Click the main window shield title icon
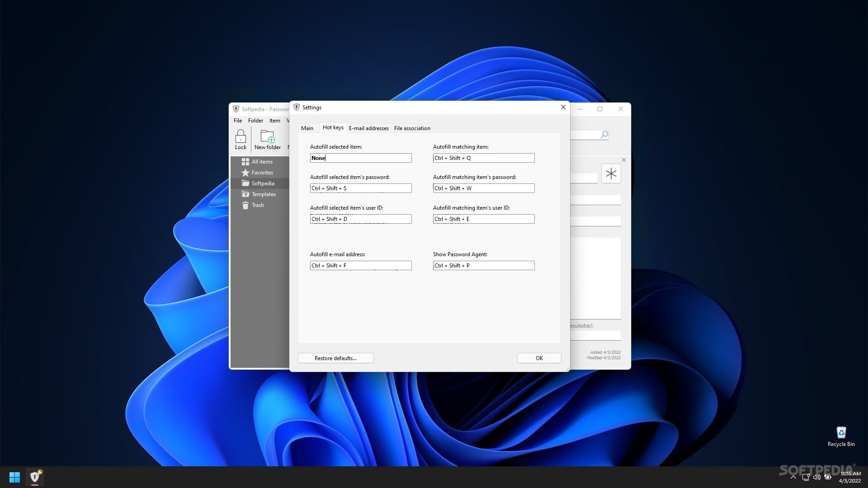Image resolution: width=868 pixels, height=488 pixels. (x=236, y=109)
